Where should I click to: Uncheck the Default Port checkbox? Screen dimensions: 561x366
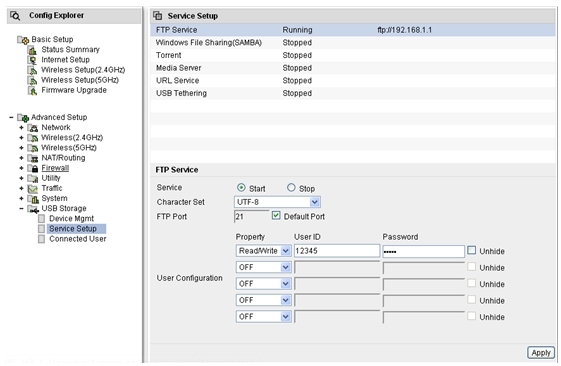tap(276, 215)
